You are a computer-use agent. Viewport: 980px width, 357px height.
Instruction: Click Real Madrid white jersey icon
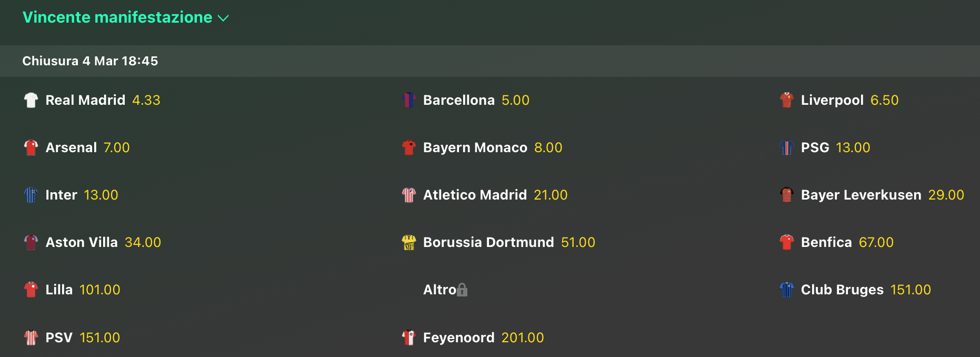(x=31, y=100)
